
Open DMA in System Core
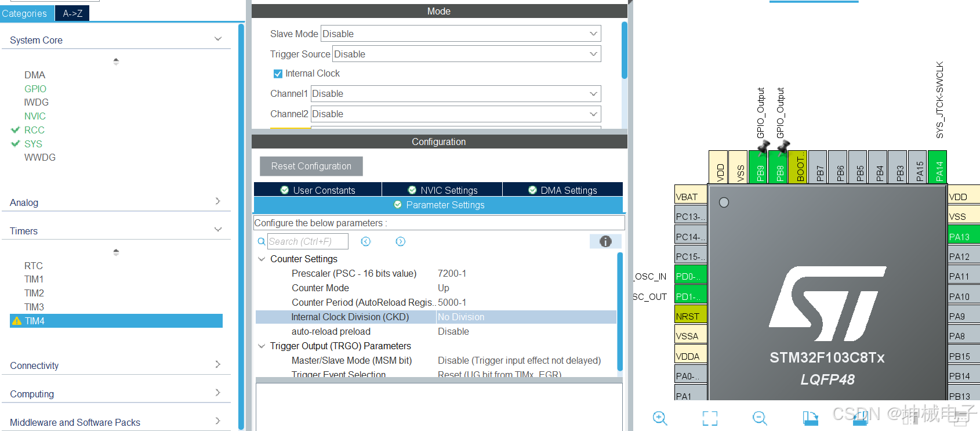tap(35, 75)
